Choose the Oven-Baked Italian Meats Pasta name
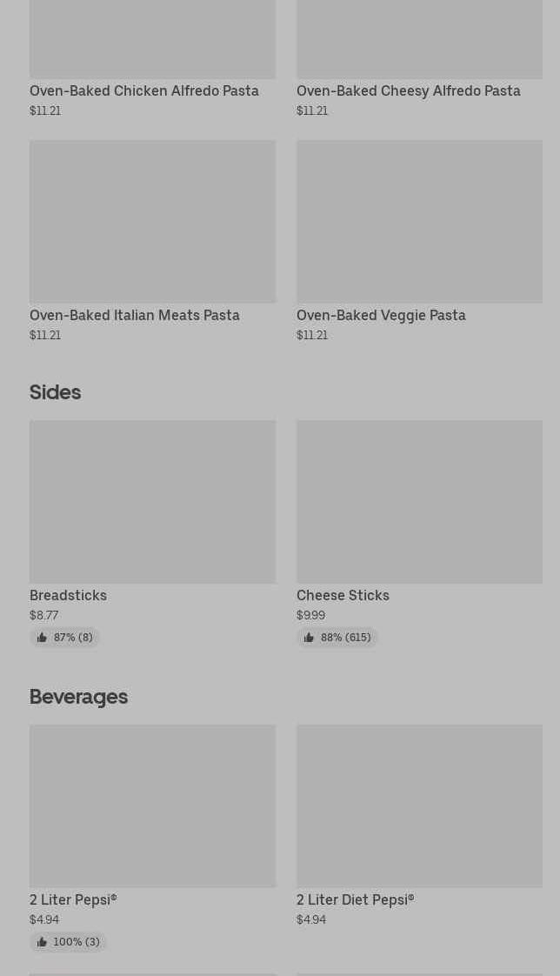The height and width of the screenshot is (976, 560). (135, 315)
